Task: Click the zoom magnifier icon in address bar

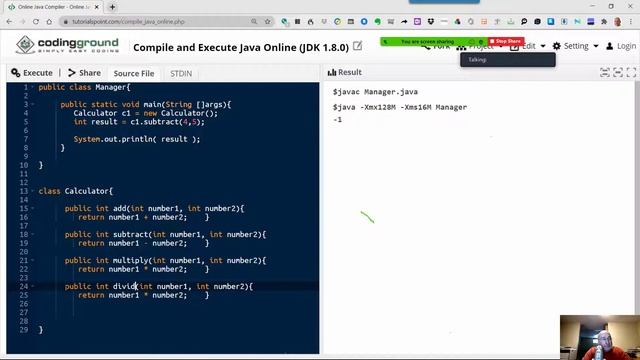Action: 254,21
